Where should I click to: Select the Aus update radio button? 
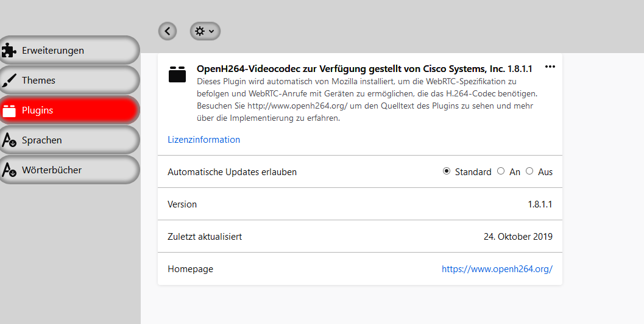coord(529,171)
